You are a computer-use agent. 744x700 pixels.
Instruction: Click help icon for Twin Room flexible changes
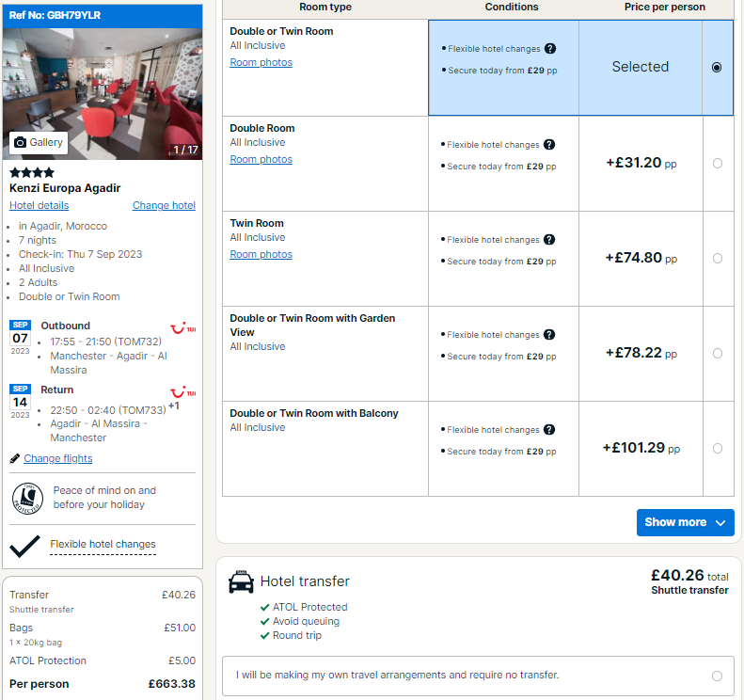pos(549,239)
